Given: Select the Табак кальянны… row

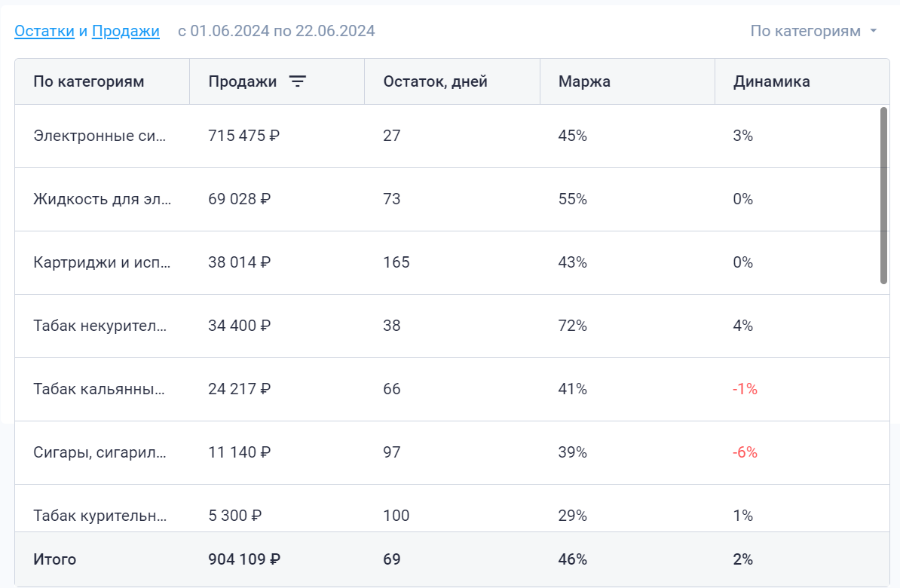Looking at the screenshot, I should pyautogui.click(x=102, y=389).
